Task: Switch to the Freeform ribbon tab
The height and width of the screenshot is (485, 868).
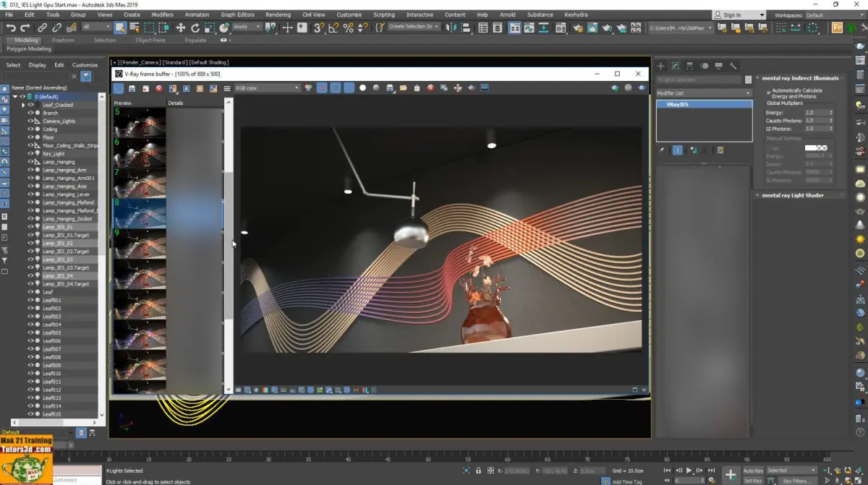Action: (x=63, y=40)
